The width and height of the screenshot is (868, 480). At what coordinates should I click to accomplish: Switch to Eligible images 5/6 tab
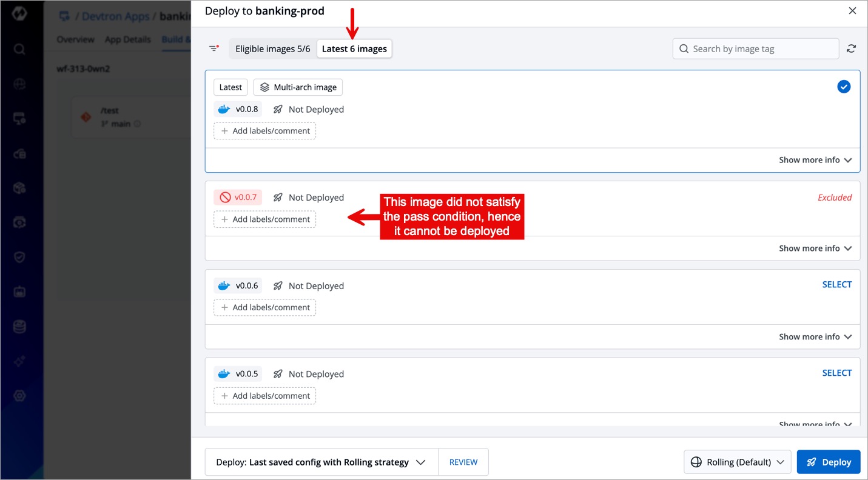(272, 49)
